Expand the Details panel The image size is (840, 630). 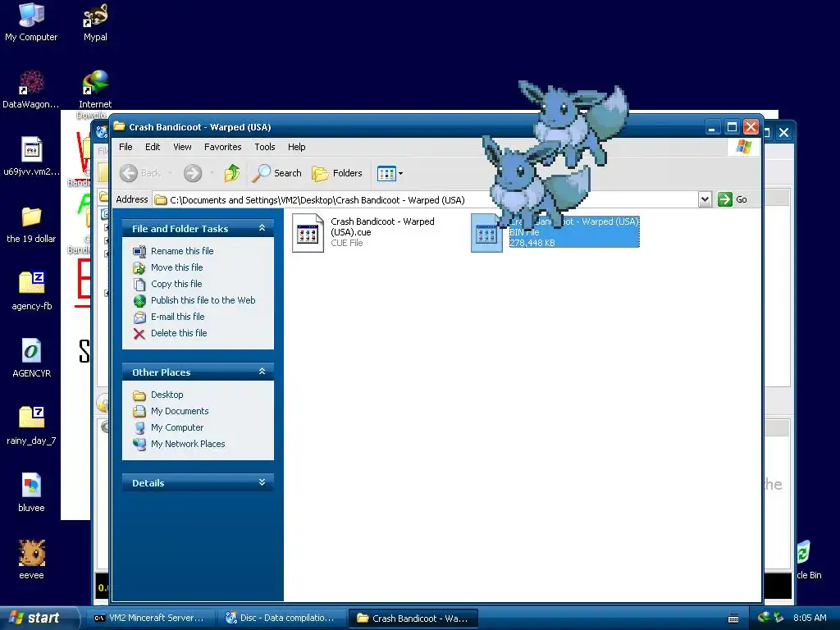coord(262,482)
